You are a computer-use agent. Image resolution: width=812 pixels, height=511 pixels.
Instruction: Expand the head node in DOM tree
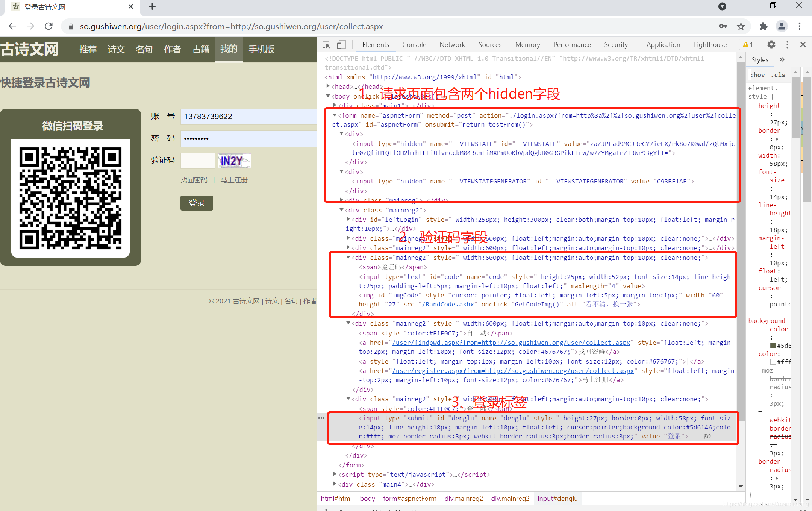coord(328,86)
